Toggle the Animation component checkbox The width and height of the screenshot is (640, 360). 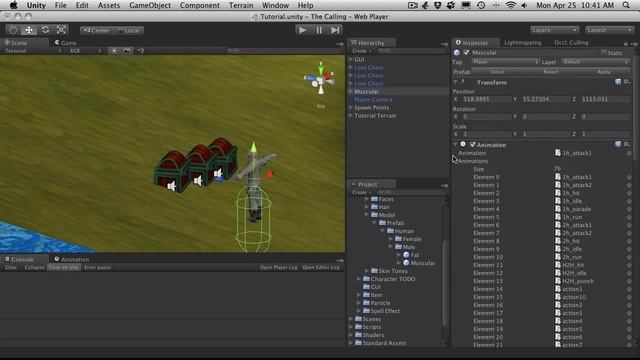coord(473,144)
